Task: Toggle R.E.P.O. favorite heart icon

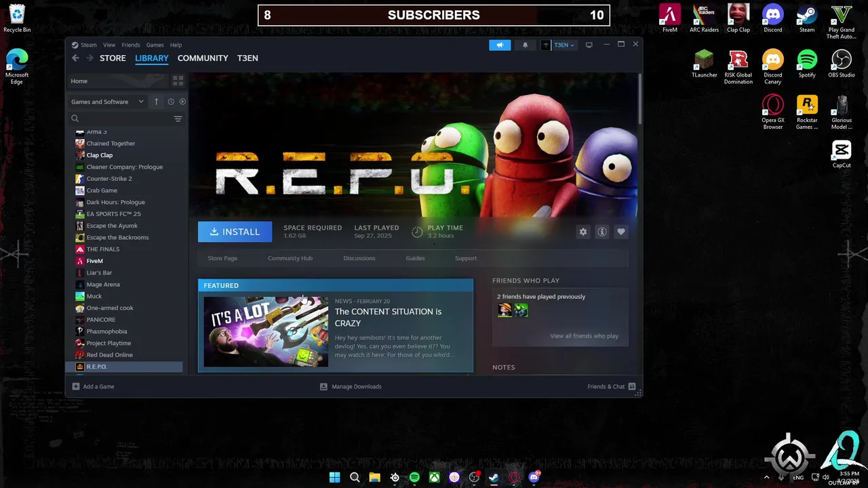Action: pos(620,232)
